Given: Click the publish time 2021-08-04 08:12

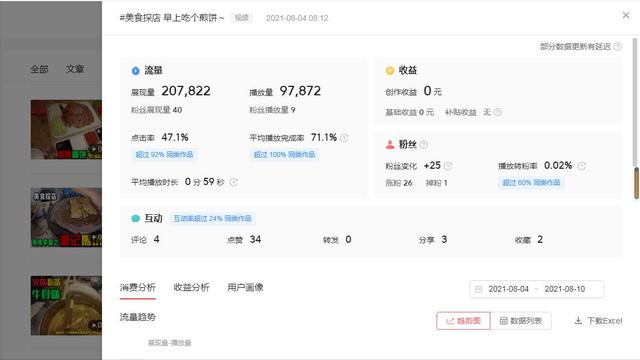Looking at the screenshot, I should (x=297, y=18).
